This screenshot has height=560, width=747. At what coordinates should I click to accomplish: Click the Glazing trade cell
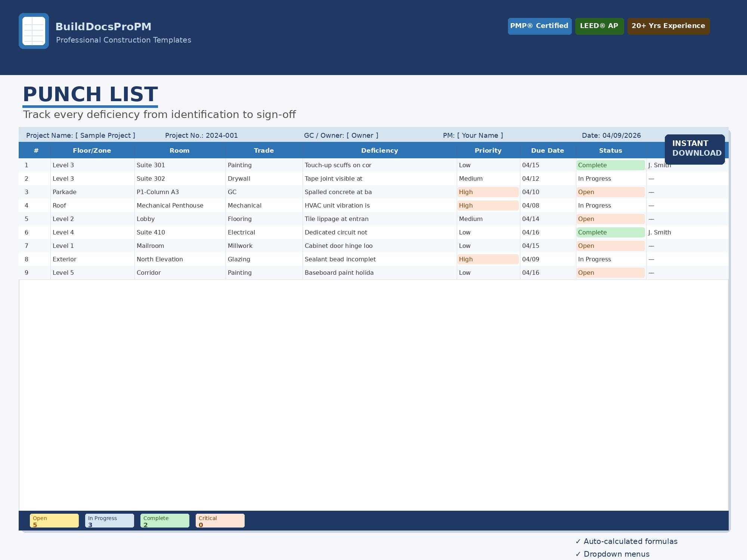coord(264,259)
